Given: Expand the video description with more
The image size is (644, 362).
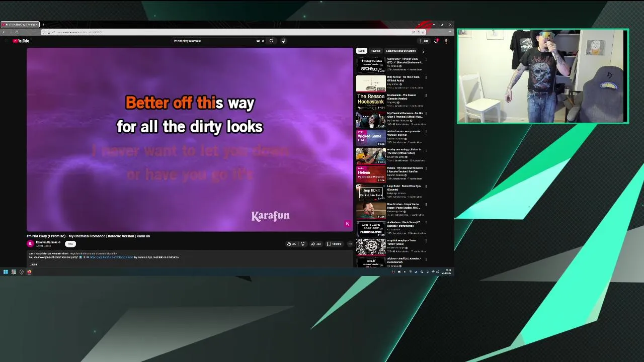Looking at the screenshot, I should pyautogui.click(x=34, y=264).
